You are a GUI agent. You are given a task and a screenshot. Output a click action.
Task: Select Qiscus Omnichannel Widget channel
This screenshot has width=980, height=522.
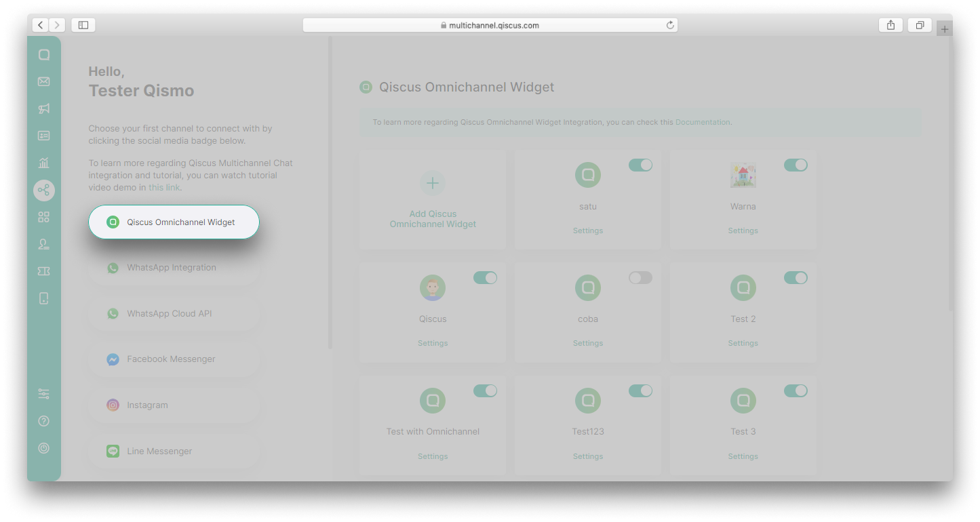pos(174,222)
